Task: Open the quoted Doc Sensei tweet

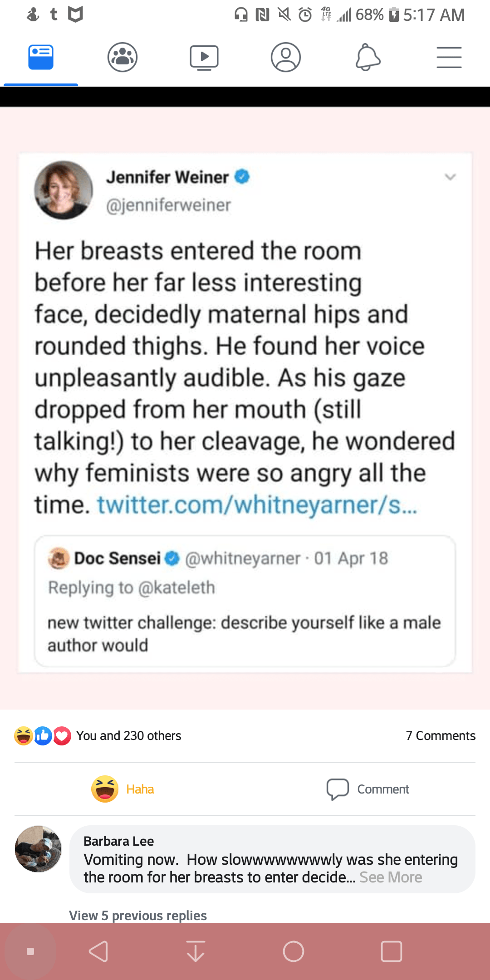Action: tap(245, 601)
